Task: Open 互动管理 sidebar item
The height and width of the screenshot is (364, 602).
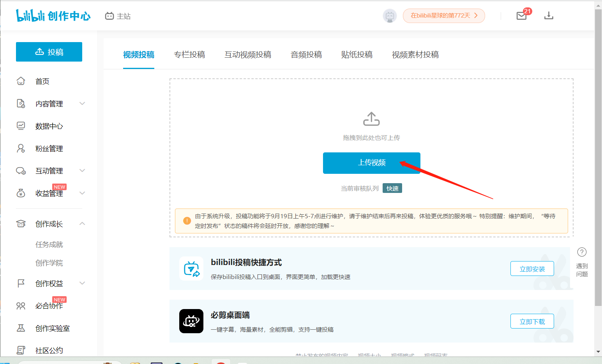Action: point(49,171)
